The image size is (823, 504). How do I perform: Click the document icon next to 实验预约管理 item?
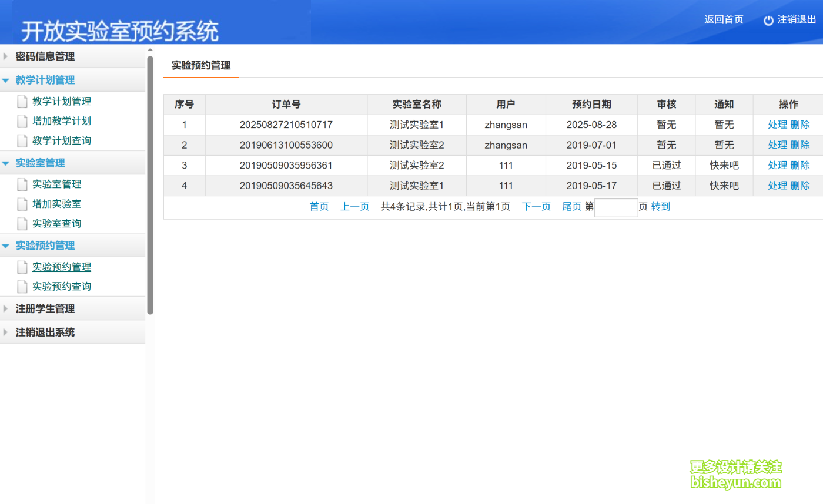[x=22, y=267]
